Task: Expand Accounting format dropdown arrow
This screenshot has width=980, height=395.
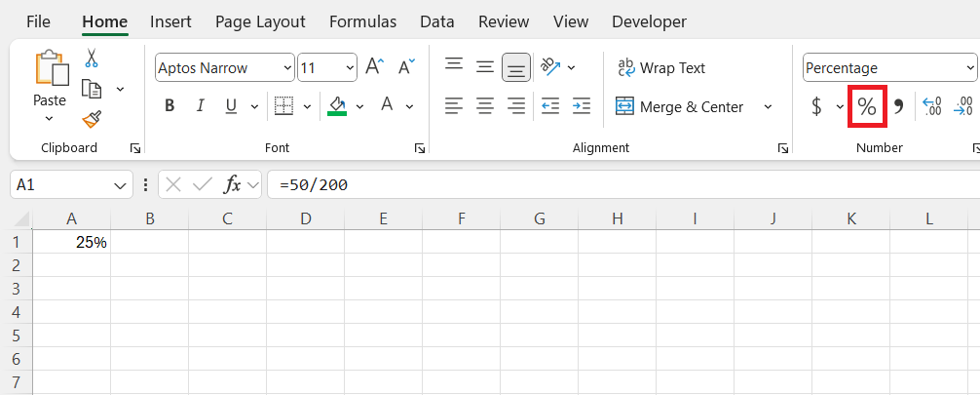Action: point(840,107)
